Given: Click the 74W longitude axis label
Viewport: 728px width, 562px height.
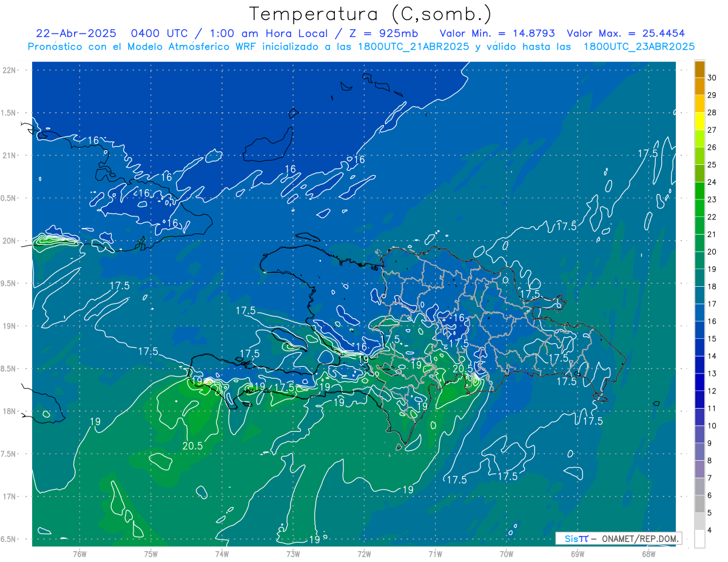Looking at the screenshot, I should tap(221, 554).
